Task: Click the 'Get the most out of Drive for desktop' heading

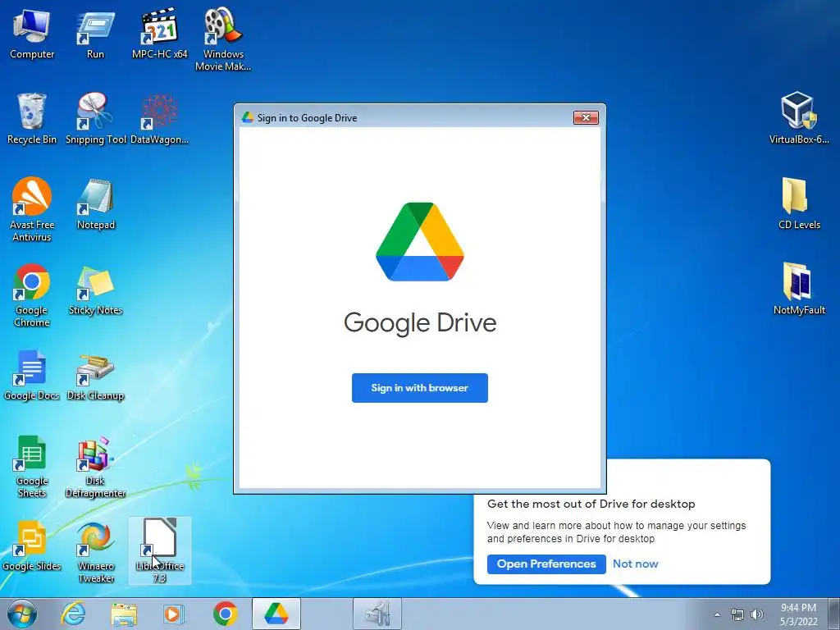Action: [591, 504]
